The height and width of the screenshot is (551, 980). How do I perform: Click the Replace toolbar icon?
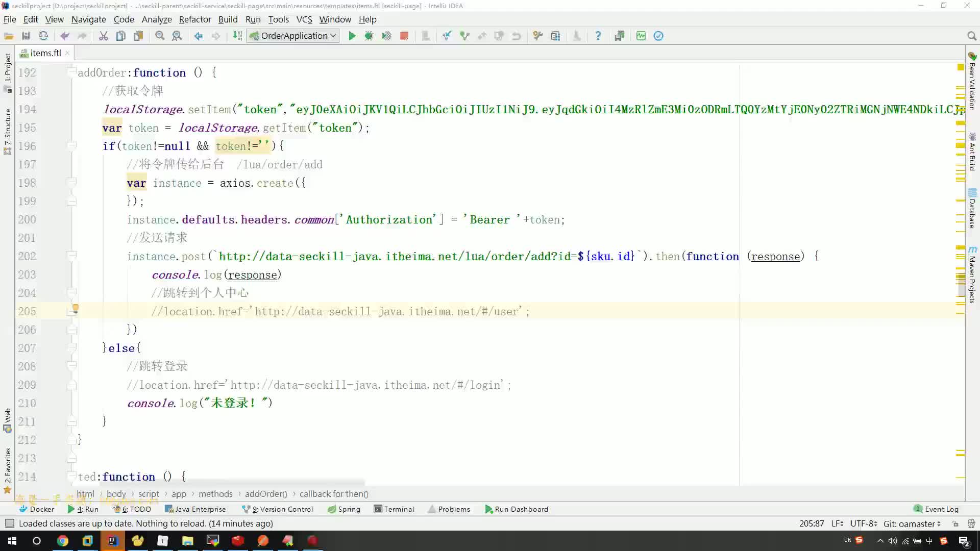tap(177, 36)
